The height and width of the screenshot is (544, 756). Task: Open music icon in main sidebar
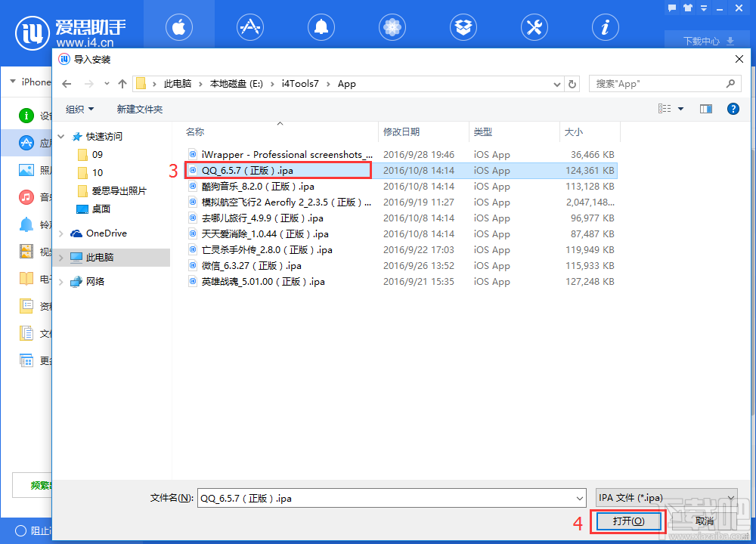[x=26, y=197]
